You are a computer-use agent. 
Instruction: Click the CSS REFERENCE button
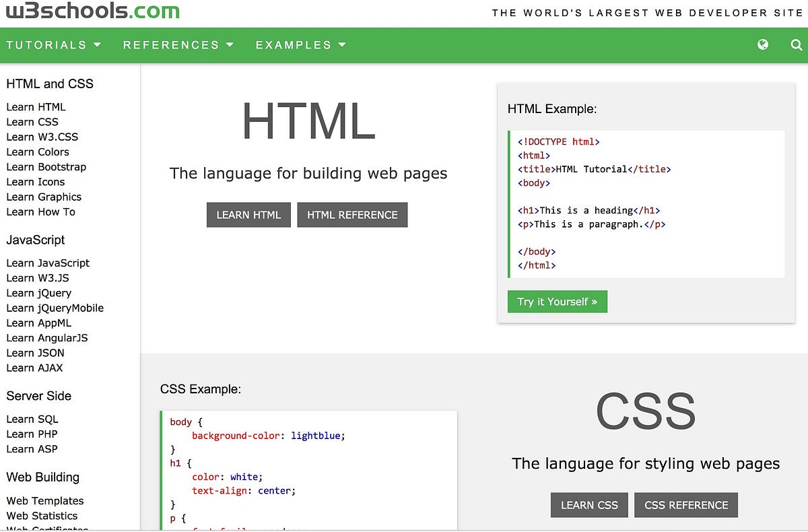click(685, 504)
